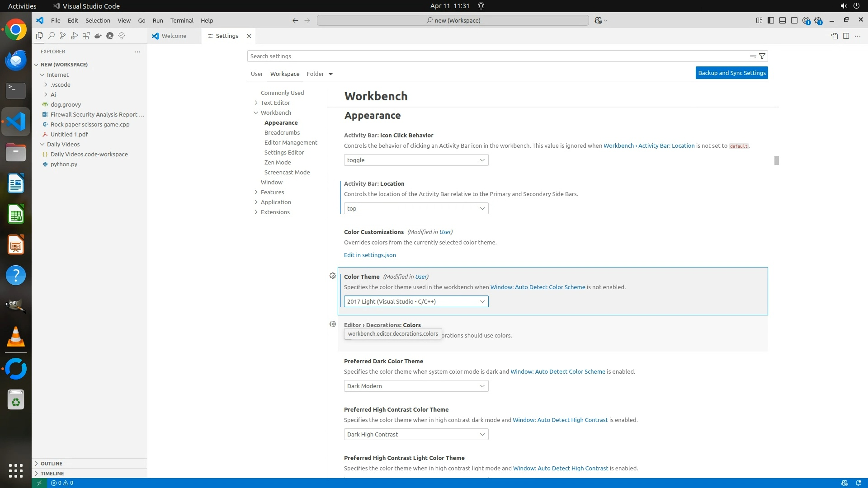Switch to the User settings tab
Viewport: 868px width, 488px height.
point(257,74)
